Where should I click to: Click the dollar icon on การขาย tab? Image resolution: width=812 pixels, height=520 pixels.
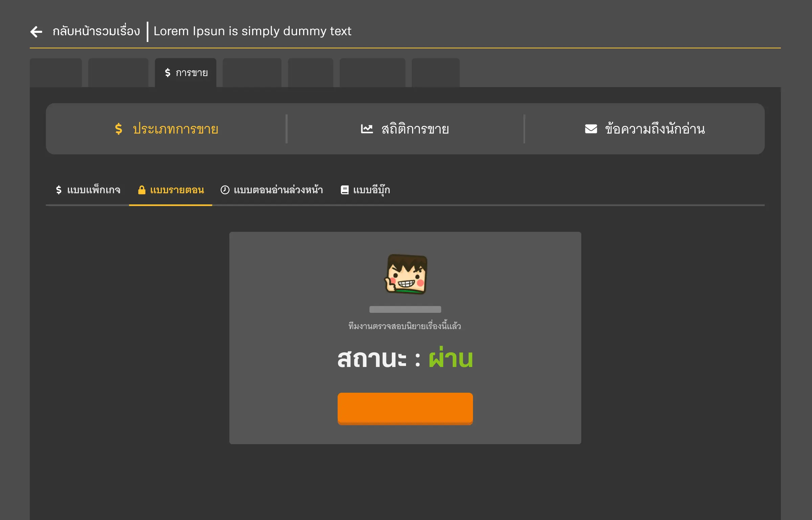pyautogui.click(x=167, y=72)
